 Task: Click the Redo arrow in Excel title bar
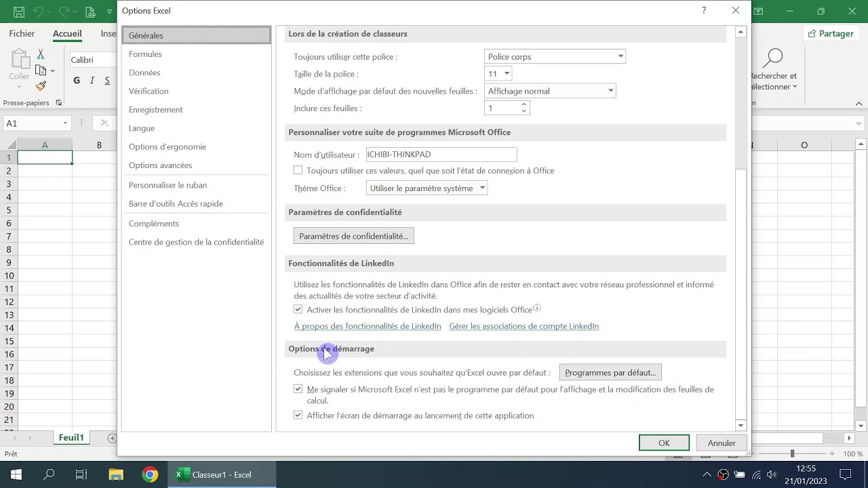coord(65,12)
